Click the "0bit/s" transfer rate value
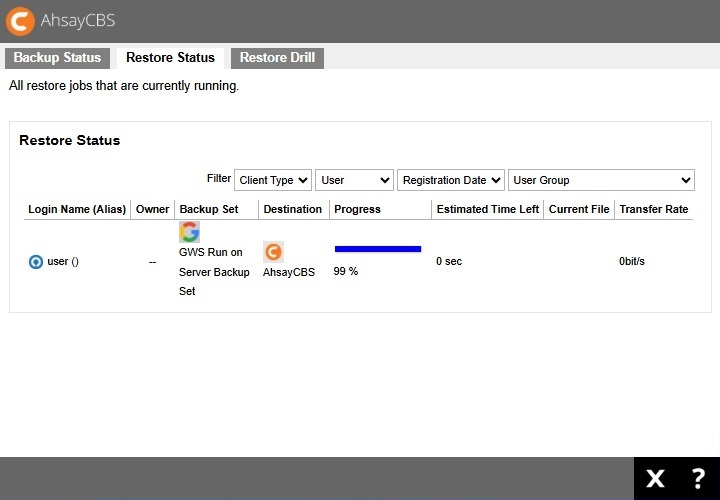The height and width of the screenshot is (500, 720). pos(632,261)
